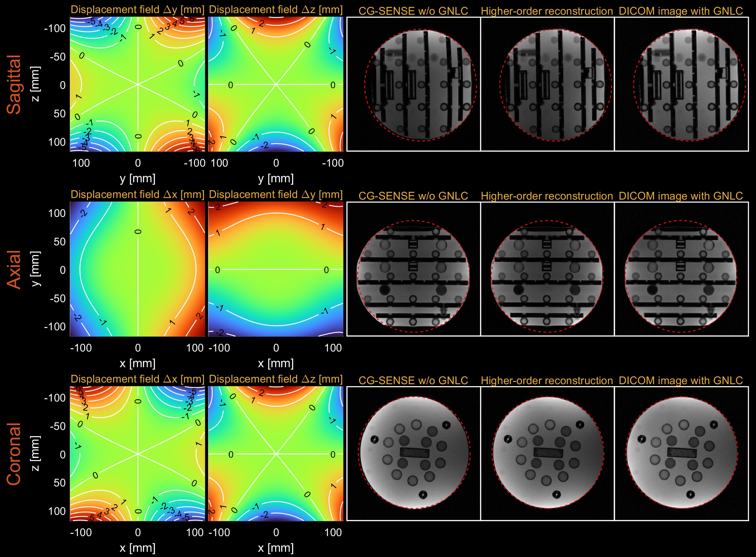Click the Axial CG-SENSE w/o GNLC phantom image
Image resolution: width=756 pixels, height=557 pixels.
point(413,269)
